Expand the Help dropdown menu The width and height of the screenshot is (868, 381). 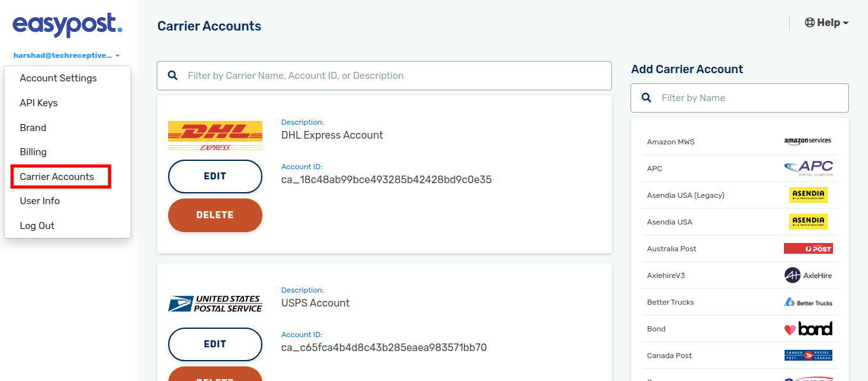coord(827,23)
